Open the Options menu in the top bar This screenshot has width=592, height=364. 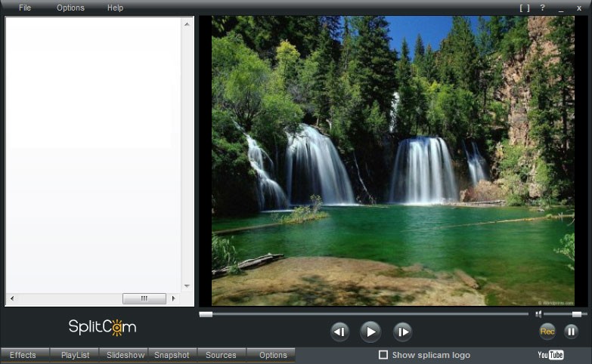pos(70,8)
